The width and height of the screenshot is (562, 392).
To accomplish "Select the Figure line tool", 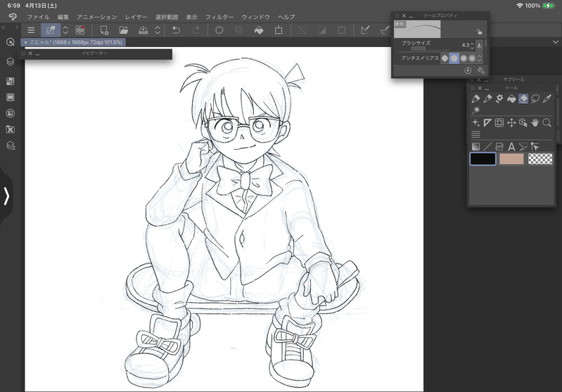I will 487,146.
